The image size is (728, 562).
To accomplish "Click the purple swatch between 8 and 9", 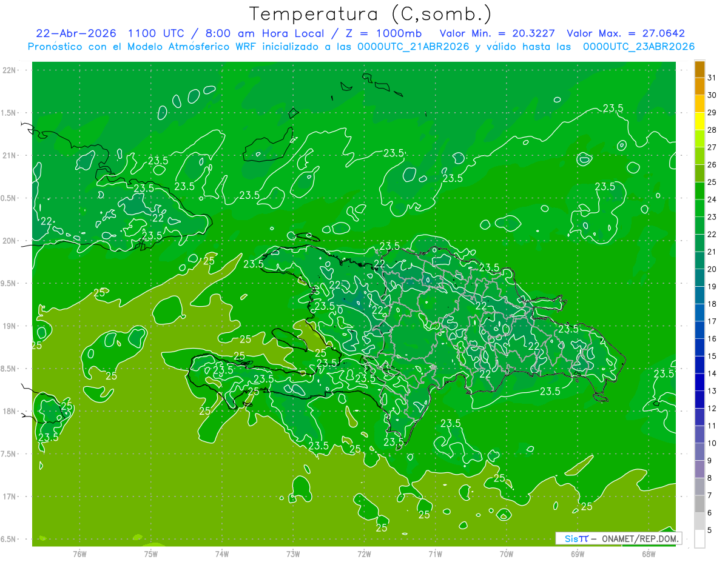I will (699, 469).
